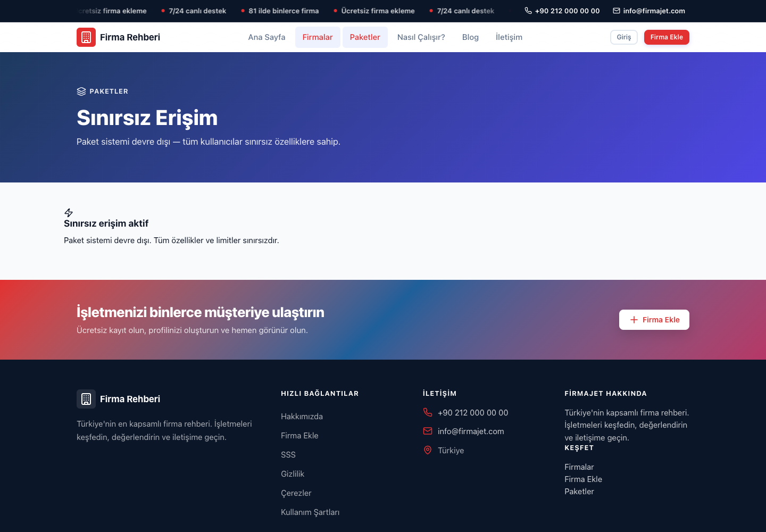Click the layers icon beside PAKETLER
Viewport: 766px width, 532px height.
pyautogui.click(x=81, y=92)
